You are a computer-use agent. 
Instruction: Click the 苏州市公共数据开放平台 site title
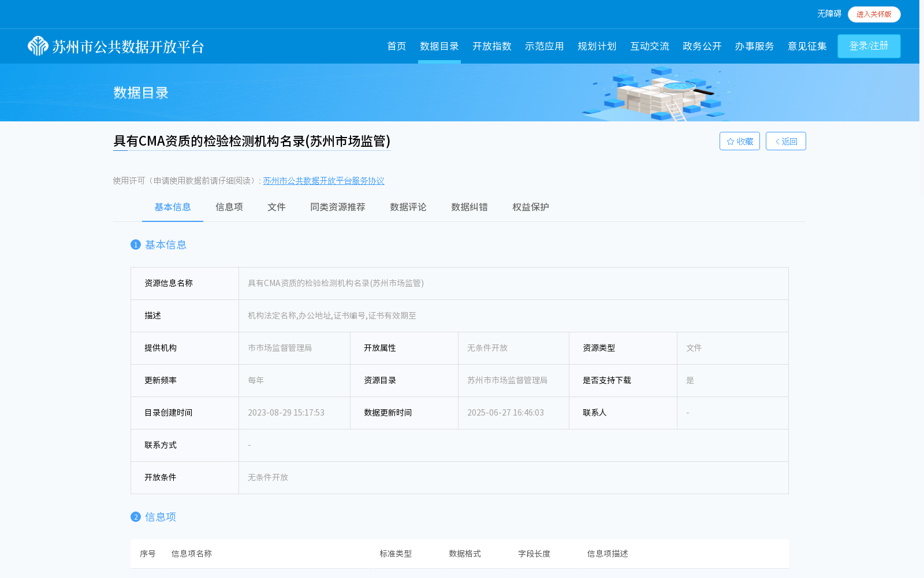(128, 47)
